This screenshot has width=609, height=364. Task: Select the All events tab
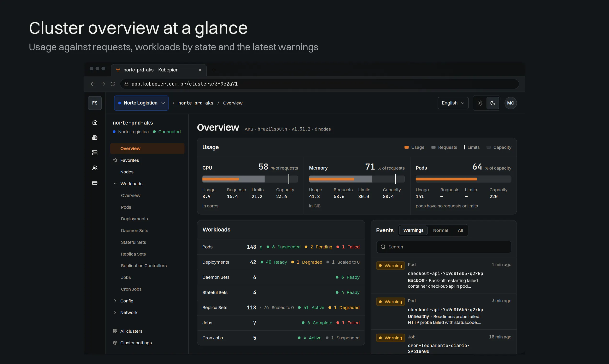click(460, 230)
